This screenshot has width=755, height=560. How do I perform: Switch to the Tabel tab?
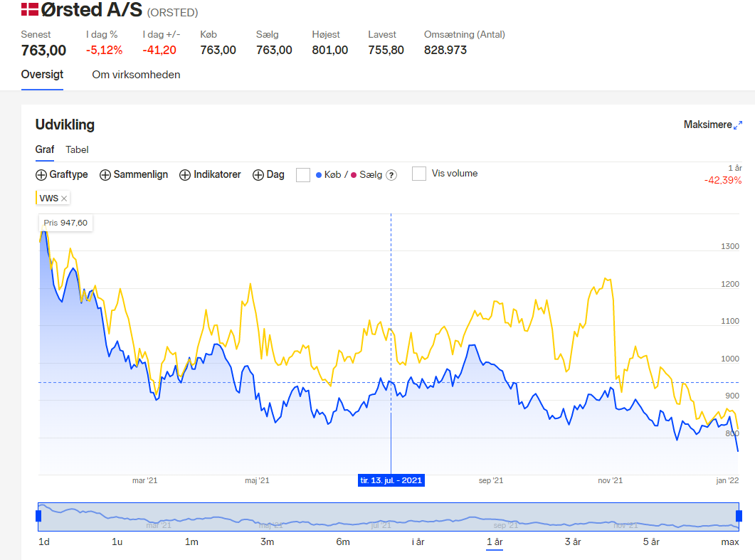click(77, 149)
